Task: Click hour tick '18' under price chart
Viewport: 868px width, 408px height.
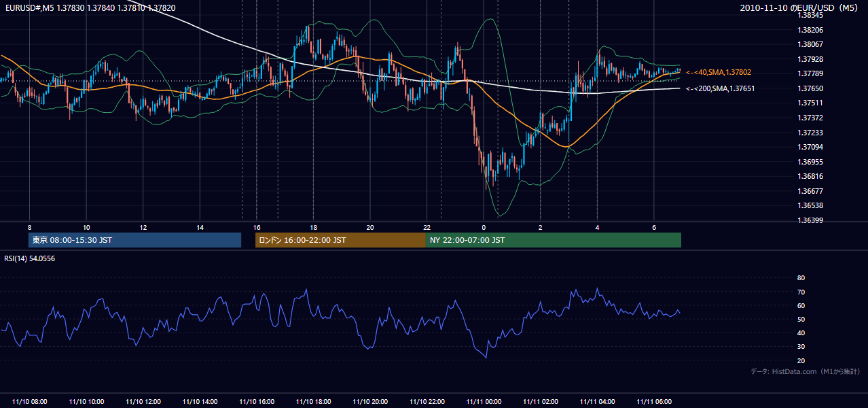Action: pyautogui.click(x=313, y=227)
